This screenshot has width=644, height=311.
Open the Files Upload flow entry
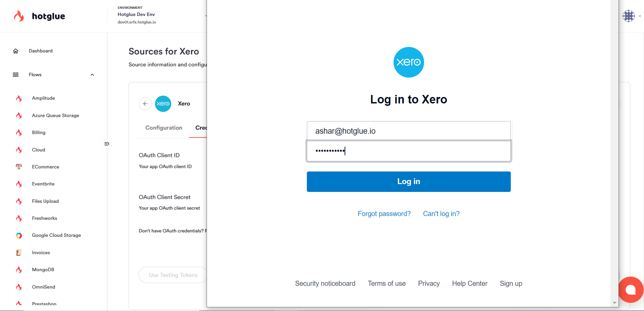pos(45,201)
